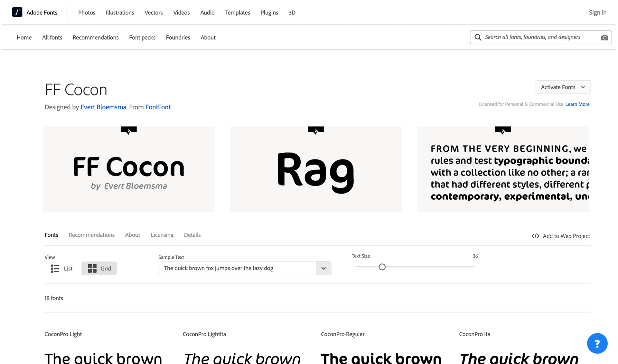Select the Fonts tab
The image size is (618, 364).
coord(51,235)
